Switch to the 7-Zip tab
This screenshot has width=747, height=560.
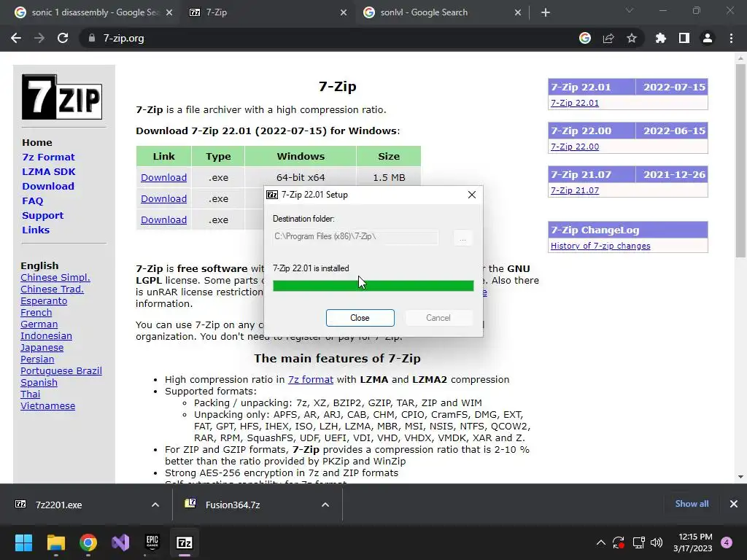click(x=267, y=12)
